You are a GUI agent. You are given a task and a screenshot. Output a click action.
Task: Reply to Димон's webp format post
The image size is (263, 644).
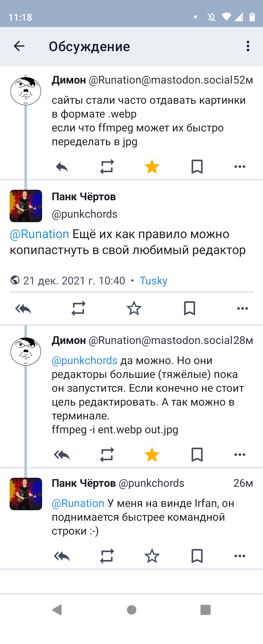[x=62, y=167]
